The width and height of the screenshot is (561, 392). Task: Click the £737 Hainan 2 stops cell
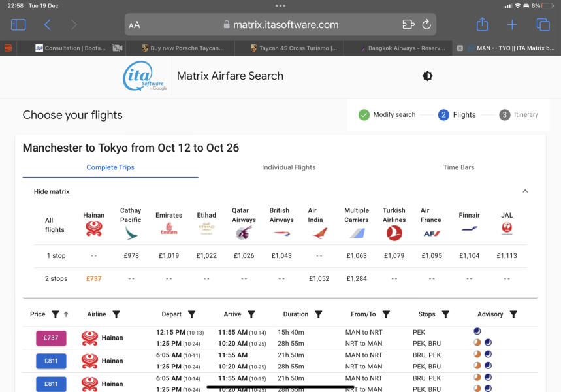point(94,278)
